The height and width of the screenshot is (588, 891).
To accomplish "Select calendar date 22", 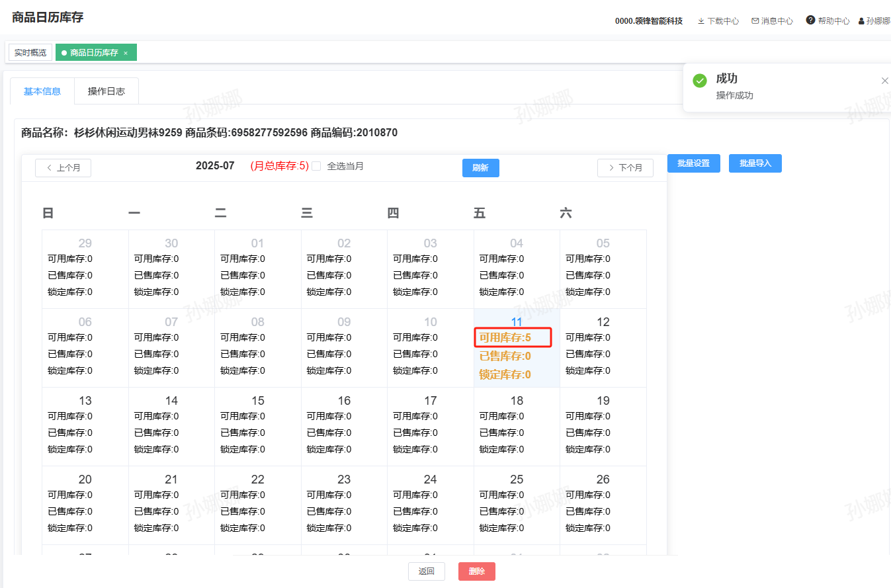I will coord(258,480).
